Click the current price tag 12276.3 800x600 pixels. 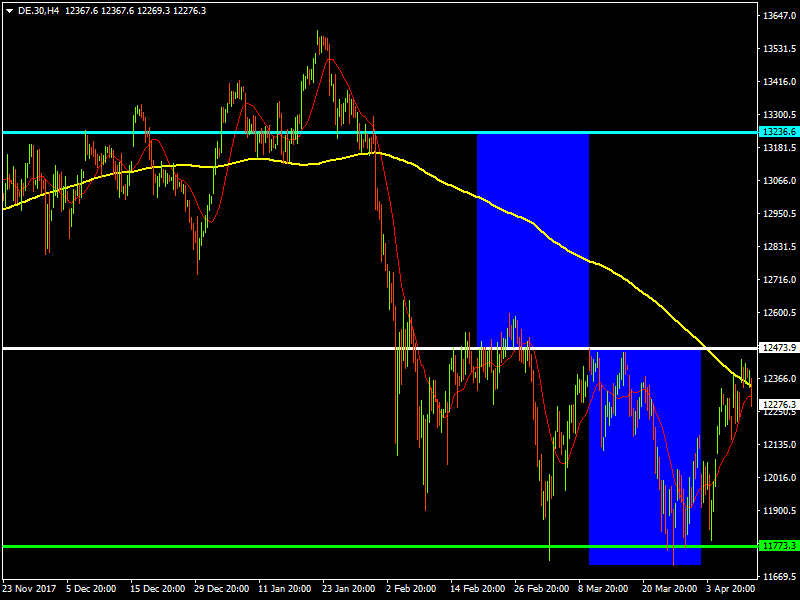click(779, 405)
